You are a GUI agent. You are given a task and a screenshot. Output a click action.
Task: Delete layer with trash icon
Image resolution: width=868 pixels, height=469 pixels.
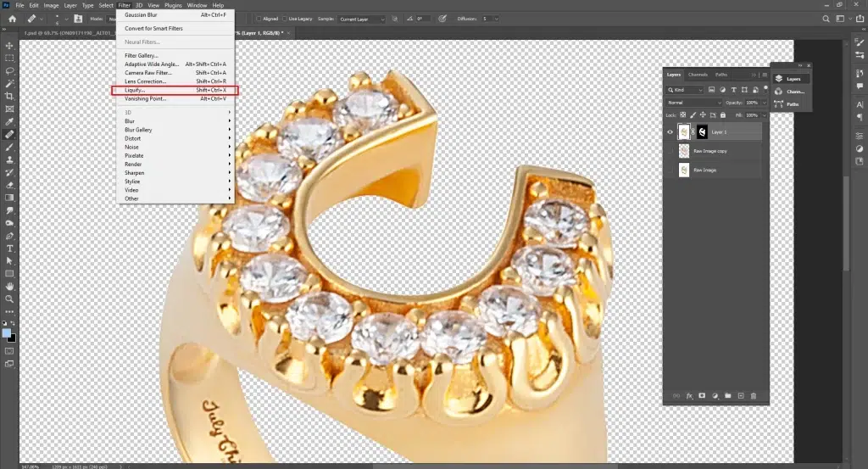[x=754, y=396]
